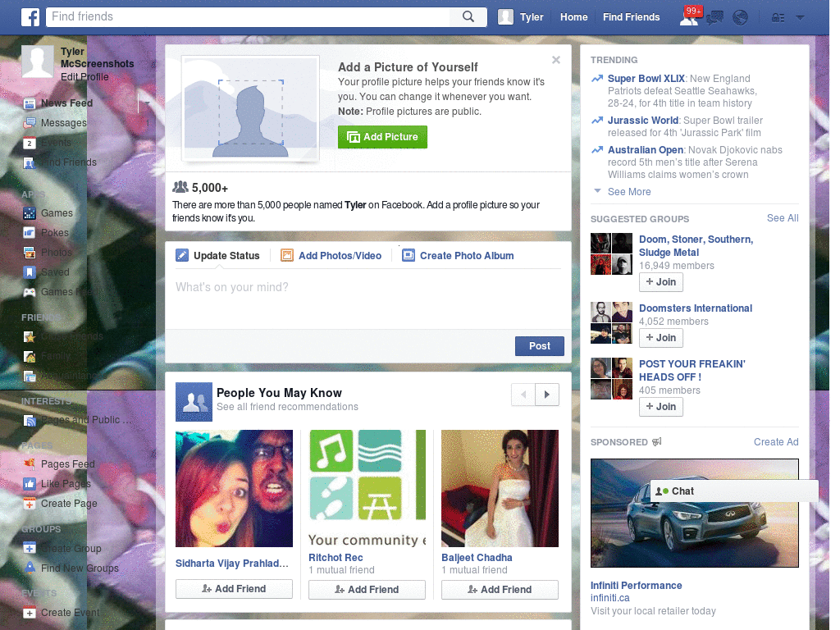Click the Find friends search field

tap(249, 16)
